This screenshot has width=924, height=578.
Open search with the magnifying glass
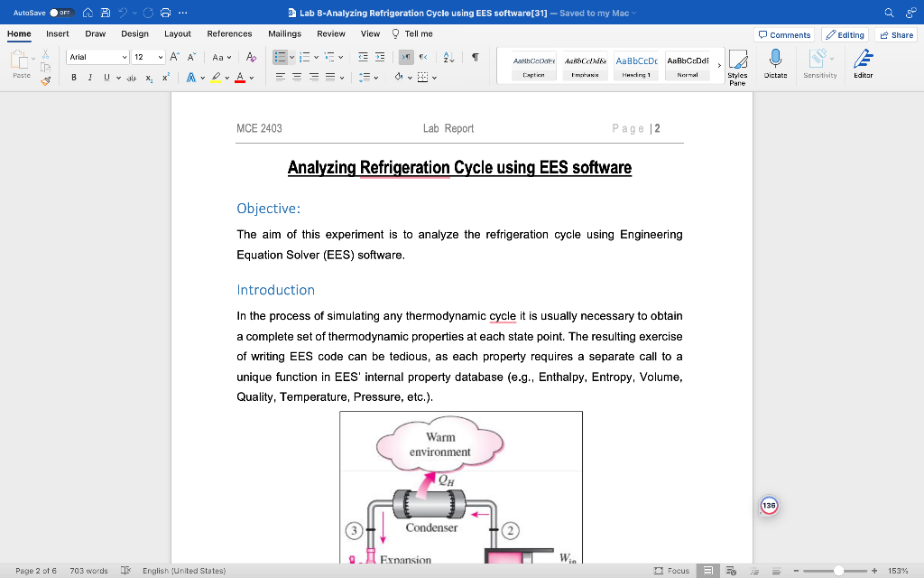click(x=889, y=13)
